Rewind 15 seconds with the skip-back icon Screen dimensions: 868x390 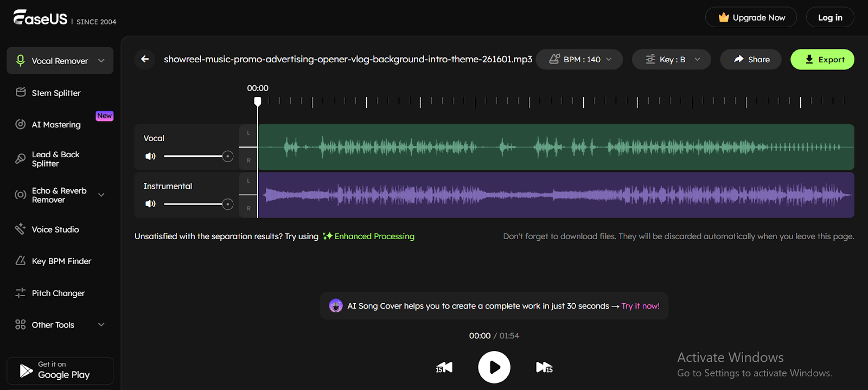tap(444, 368)
